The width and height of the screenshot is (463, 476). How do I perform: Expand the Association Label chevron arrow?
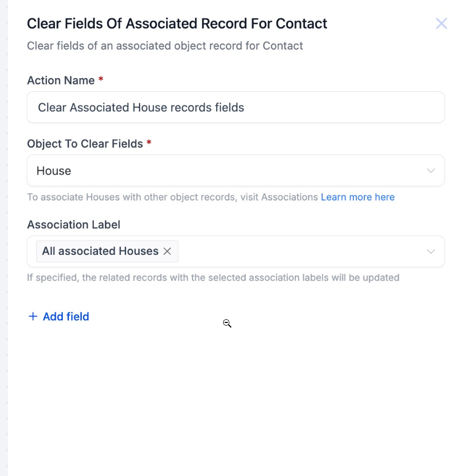click(x=431, y=252)
